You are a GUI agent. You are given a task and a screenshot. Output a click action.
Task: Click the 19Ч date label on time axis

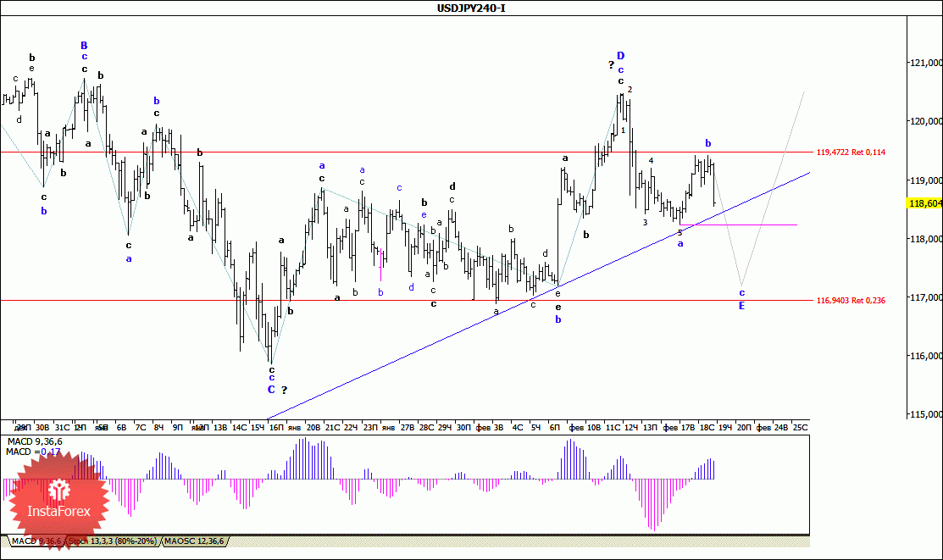[x=726, y=427]
